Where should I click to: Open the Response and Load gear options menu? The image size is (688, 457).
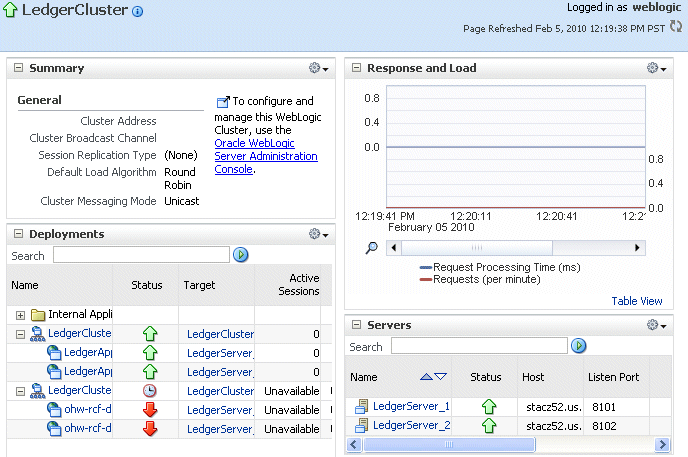point(656,68)
